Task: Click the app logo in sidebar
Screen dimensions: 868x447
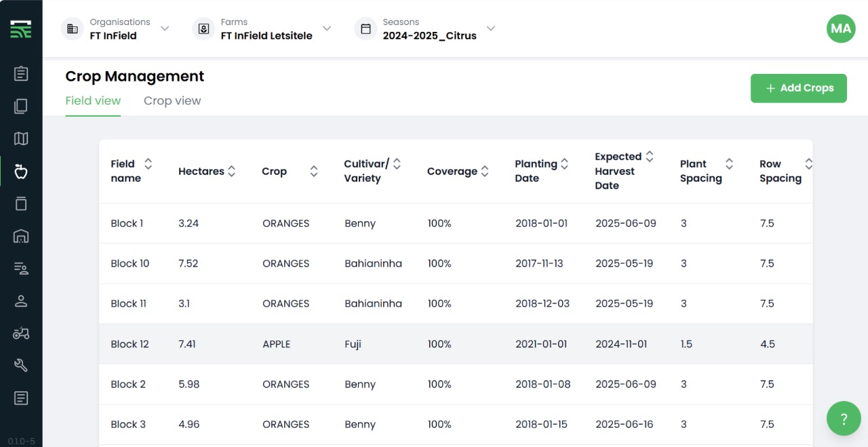Action: pos(21,29)
